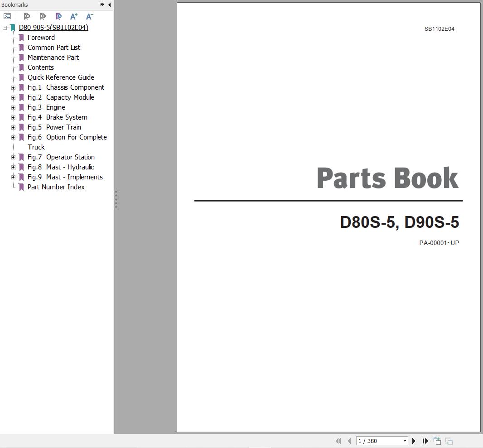Viewport: 483px width, 448px height.
Task: Click the next view icon in status bar
Action: 449,441
